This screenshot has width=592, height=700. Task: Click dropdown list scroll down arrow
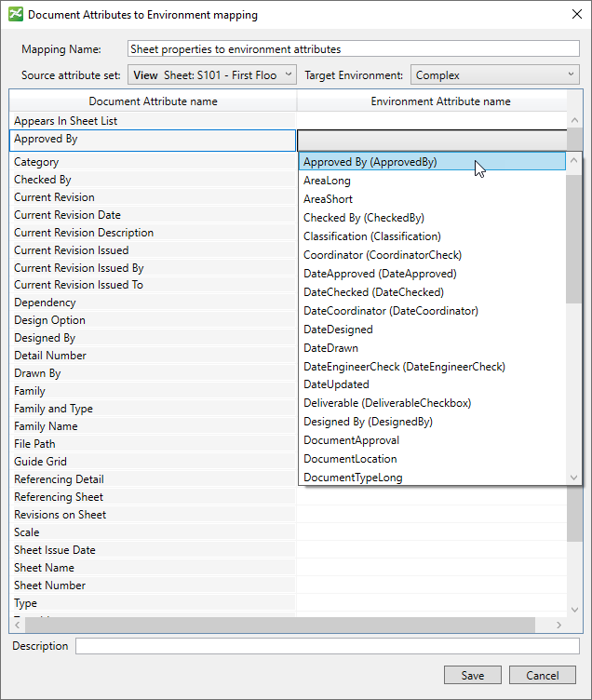573,478
